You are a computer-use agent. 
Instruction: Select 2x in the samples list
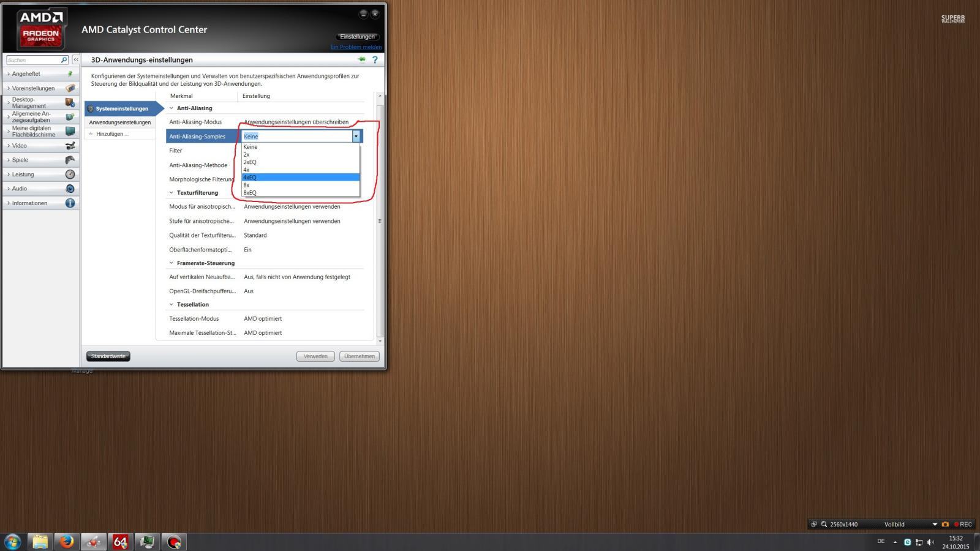300,155
